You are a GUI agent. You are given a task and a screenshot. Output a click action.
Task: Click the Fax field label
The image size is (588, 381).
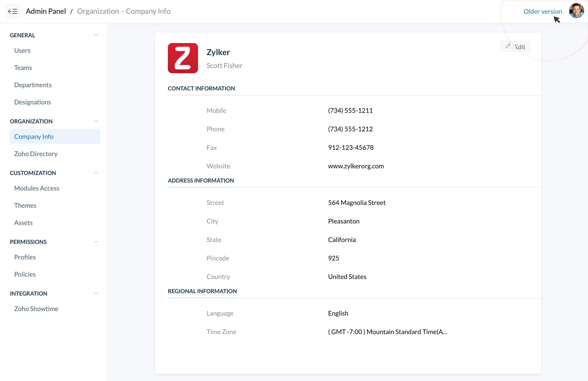click(x=212, y=147)
